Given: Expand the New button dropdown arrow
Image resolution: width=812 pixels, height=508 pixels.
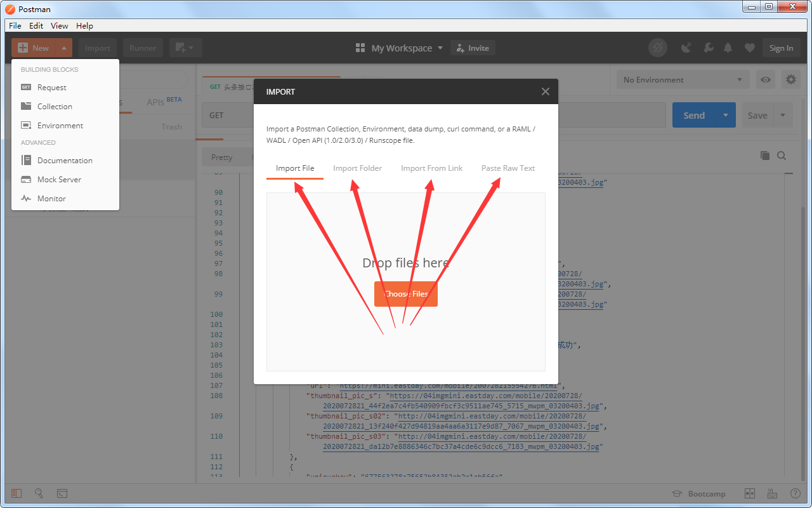Looking at the screenshot, I should [x=64, y=48].
